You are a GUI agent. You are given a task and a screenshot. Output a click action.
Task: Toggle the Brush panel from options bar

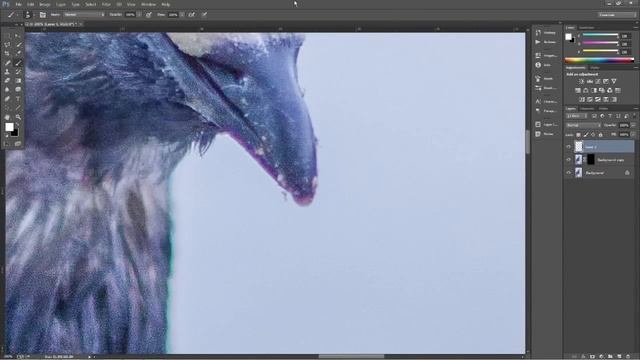42,15
